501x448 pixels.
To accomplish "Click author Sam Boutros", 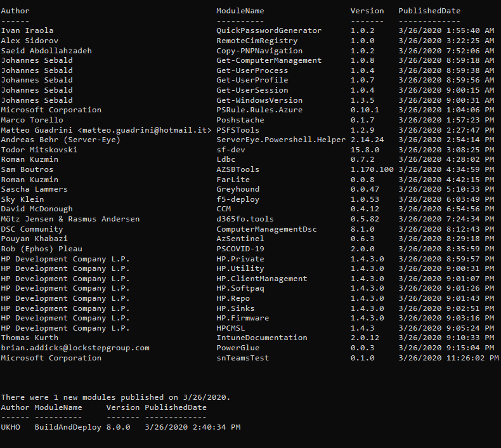I will 27,170.
